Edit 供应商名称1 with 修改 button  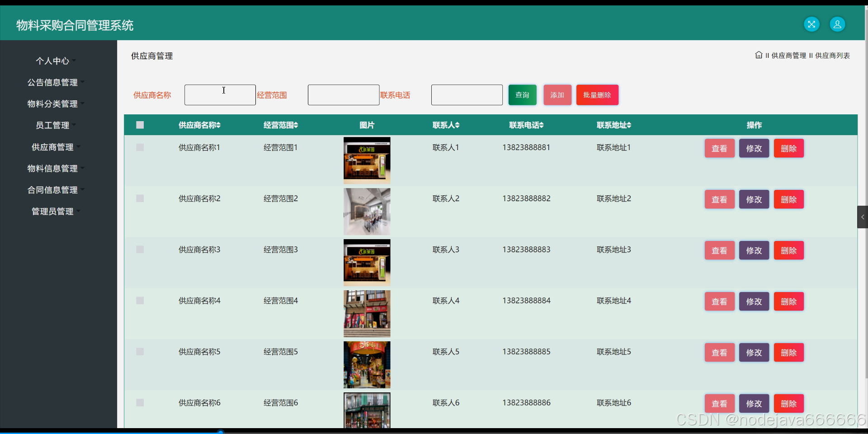tap(754, 148)
